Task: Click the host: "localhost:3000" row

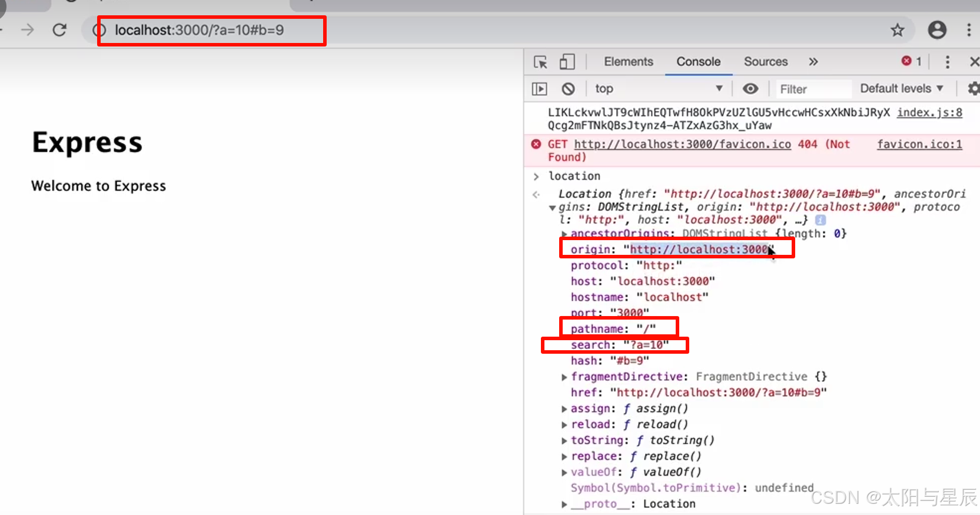Action: (643, 281)
